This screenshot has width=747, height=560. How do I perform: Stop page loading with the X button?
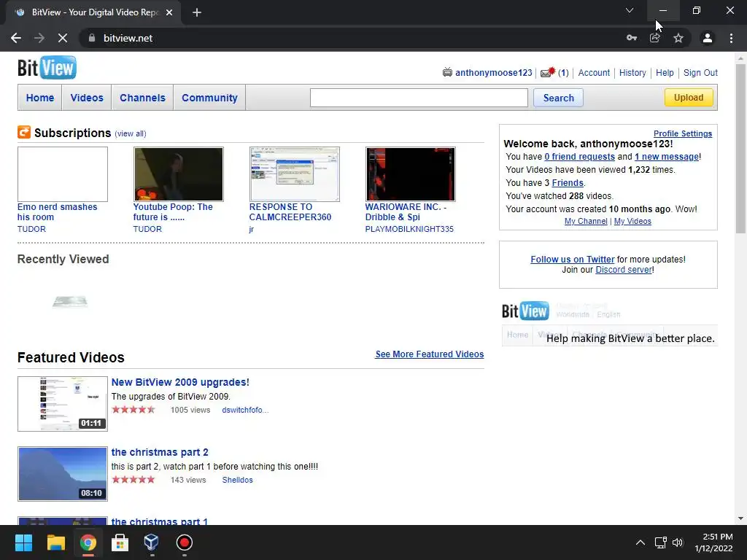63,38
